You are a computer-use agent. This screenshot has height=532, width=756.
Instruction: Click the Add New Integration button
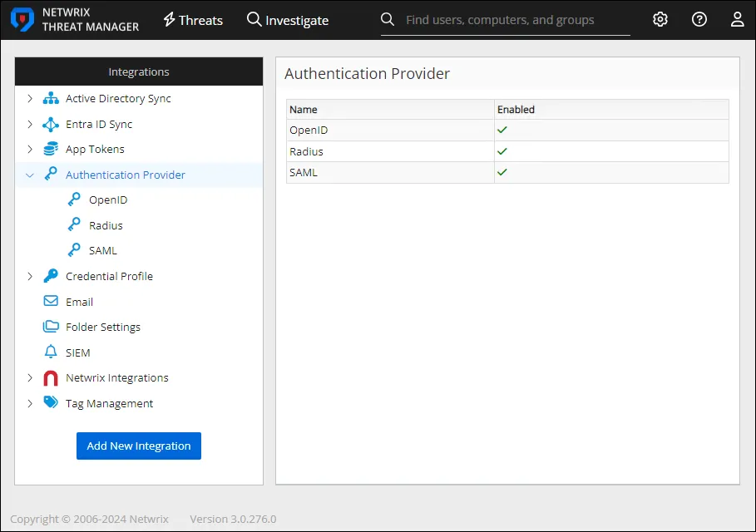coord(139,446)
